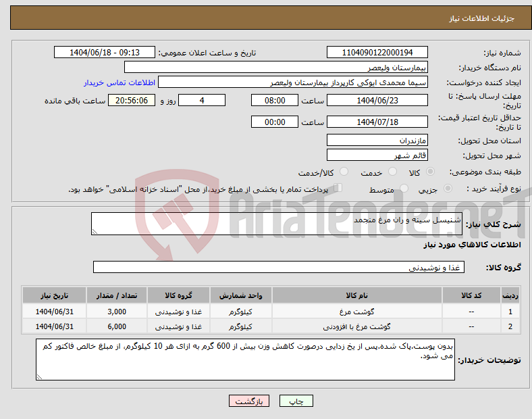Click the گوشت مرغ با افزودنی cell
The width and height of the screenshot is (532, 419).
pyautogui.click(x=356, y=326)
